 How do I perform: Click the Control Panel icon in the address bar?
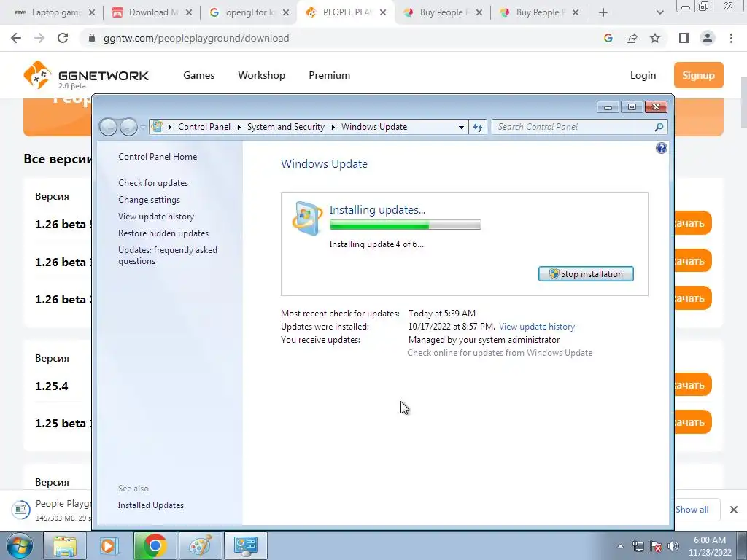(x=157, y=127)
